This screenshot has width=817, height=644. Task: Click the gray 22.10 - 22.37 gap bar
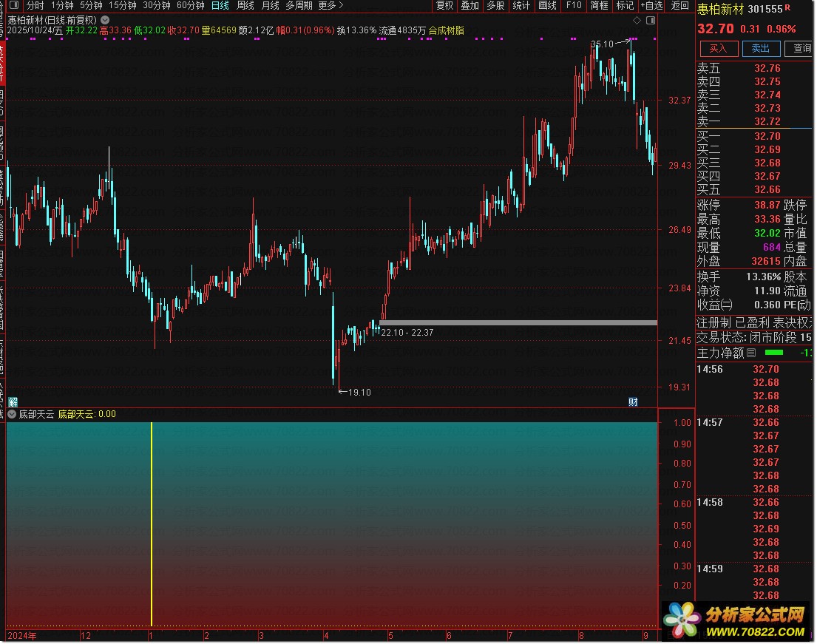[519, 322]
